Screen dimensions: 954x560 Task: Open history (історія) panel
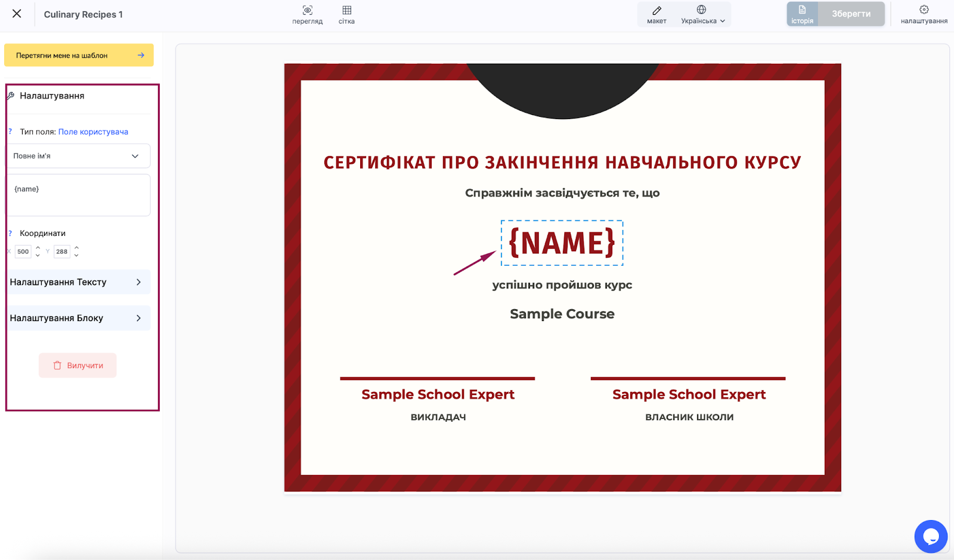pos(802,14)
